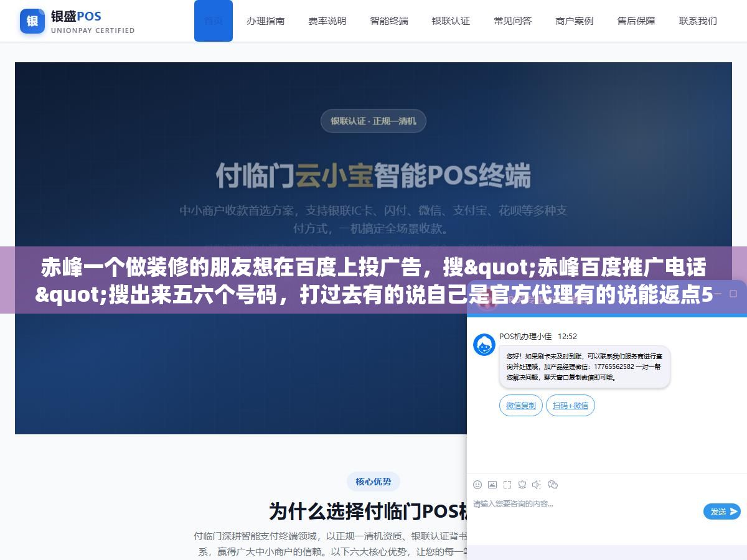Click the image upload icon in chat

point(492,485)
